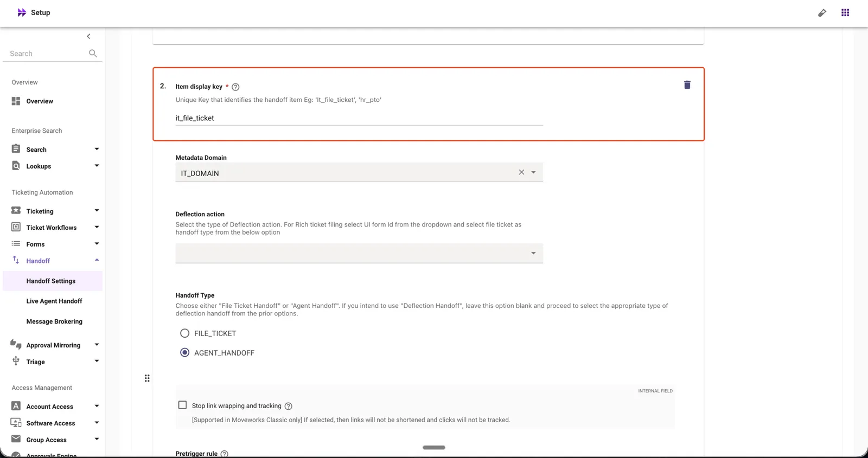Viewport: 868px width, 458px height.
Task: Click the horizontal scroll handle at bottom
Action: pos(434,448)
